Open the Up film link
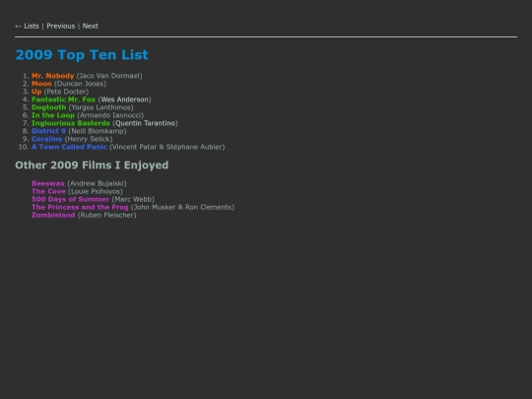532x399 pixels. 36,92
